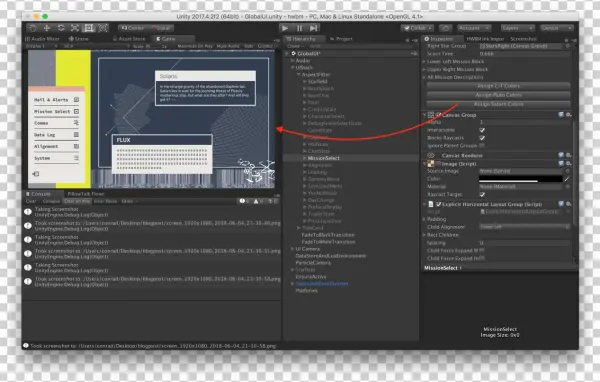600x382 pixels.
Task: Select the Scale tool
Action: pyautogui.click(x=75, y=28)
